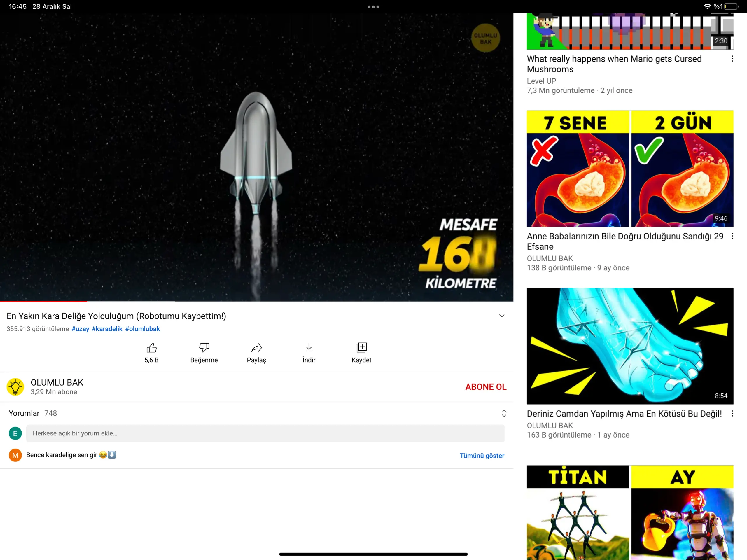Open the 7 SENE 2 GÜN thumbnail
The height and width of the screenshot is (560, 747).
tap(630, 169)
